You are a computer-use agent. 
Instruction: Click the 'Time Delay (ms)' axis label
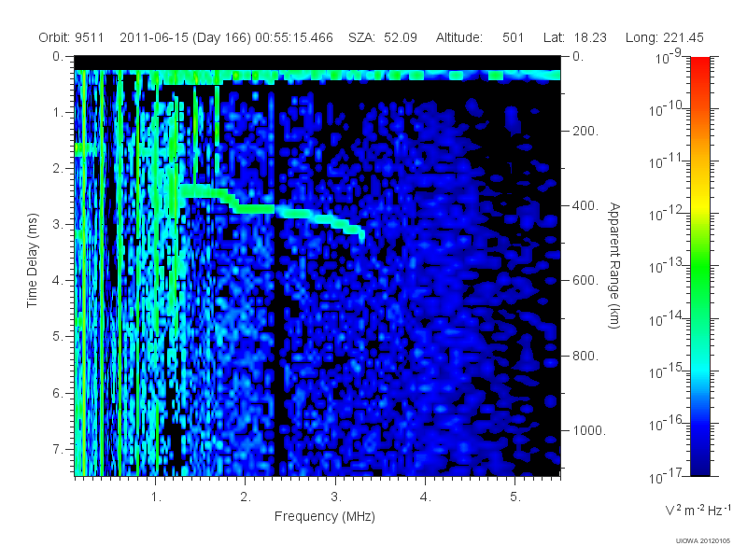[x=32, y=260]
